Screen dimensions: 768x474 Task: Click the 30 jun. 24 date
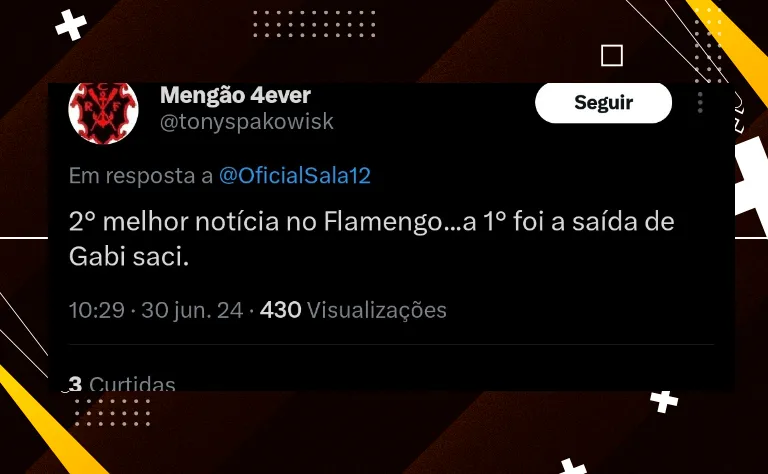tap(192, 310)
